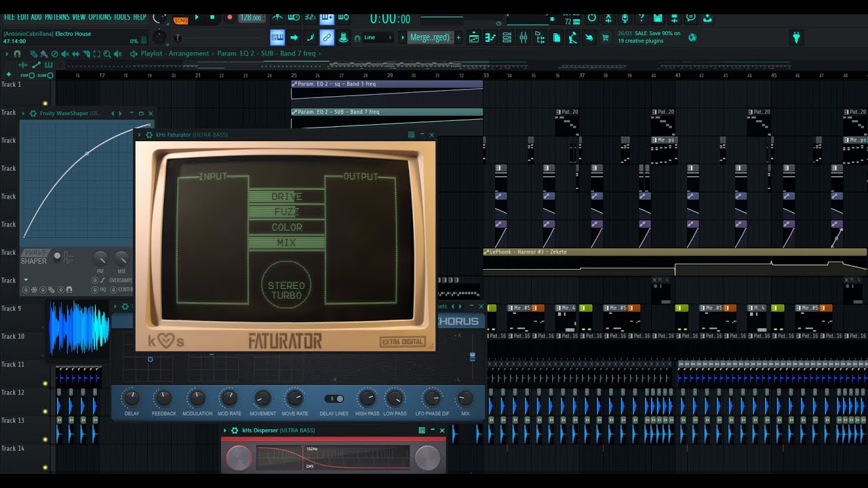Click Playlist - Arrangement breadcrumb
Screen dimensions: 868x488
[x=175, y=54]
